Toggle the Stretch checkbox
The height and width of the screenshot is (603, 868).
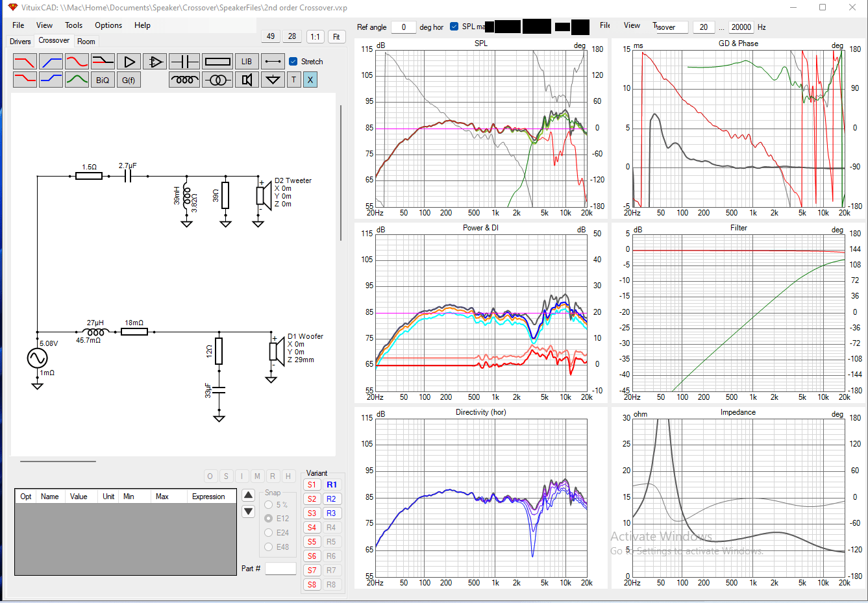(x=293, y=62)
